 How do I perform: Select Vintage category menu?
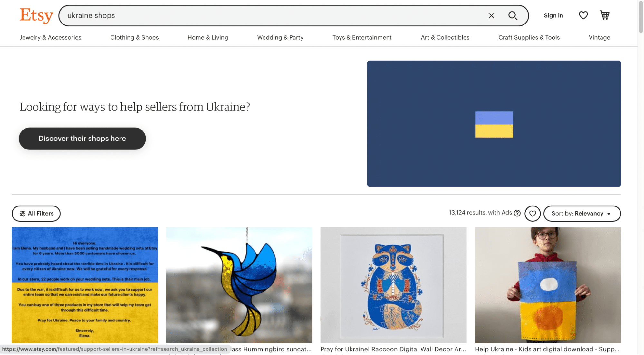pos(599,37)
